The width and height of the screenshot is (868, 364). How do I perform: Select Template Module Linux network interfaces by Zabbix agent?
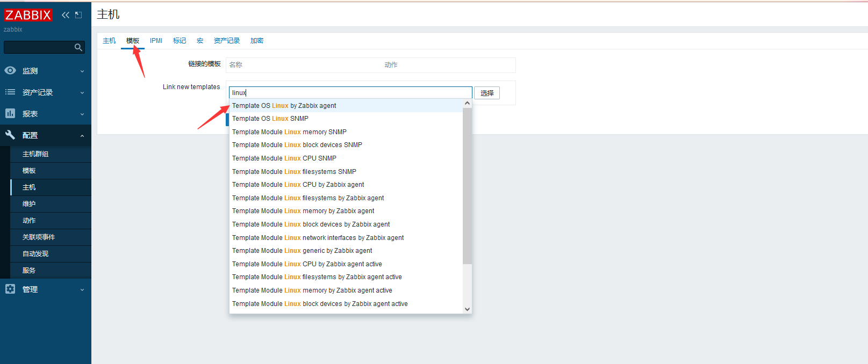tap(346, 238)
